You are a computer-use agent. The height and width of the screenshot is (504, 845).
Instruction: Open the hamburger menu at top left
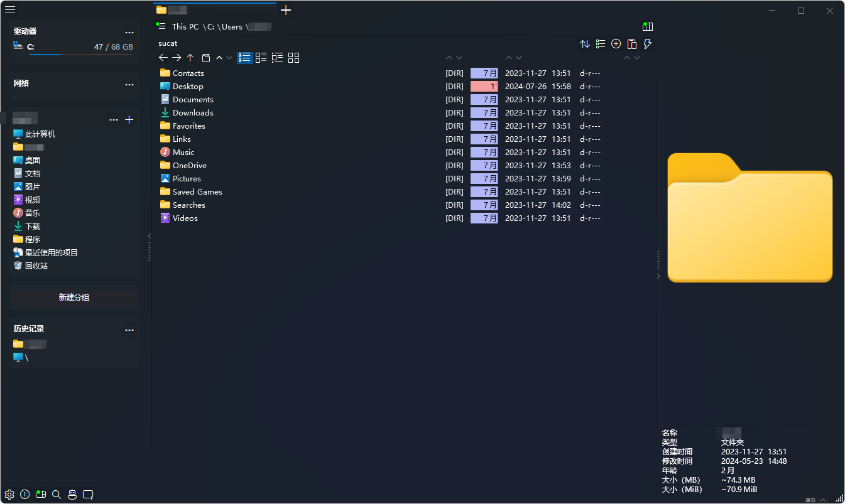coord(10,9)
